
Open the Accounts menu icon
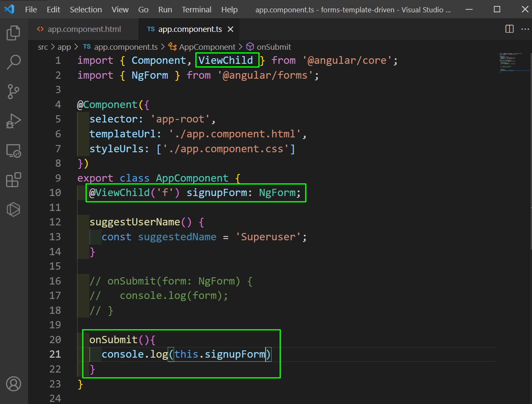[14, 384]
